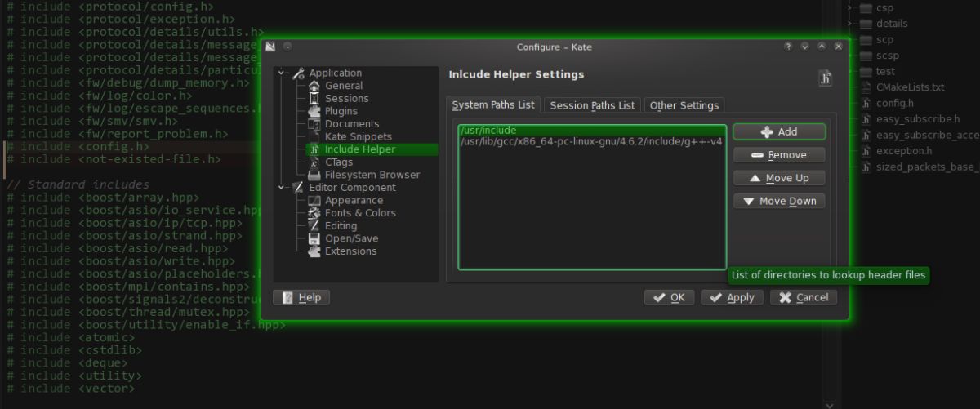980x409 pixels.
Task: Open the CTags settings page
Action: tap(339, 162)
